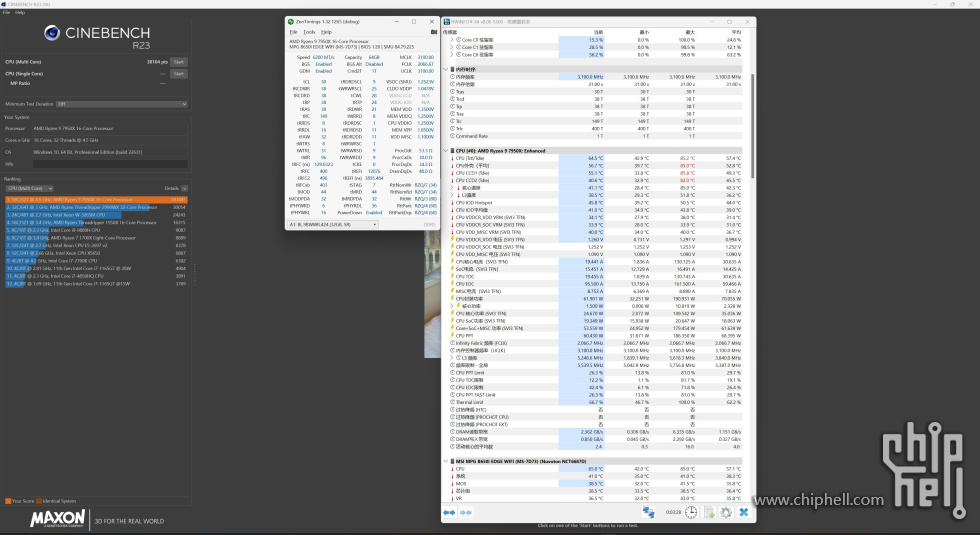This screenshot has width=980, height=535.
Task: Click the thermometer icon of CPU CCD2 (Tdie)
Action: coord(452,181)
